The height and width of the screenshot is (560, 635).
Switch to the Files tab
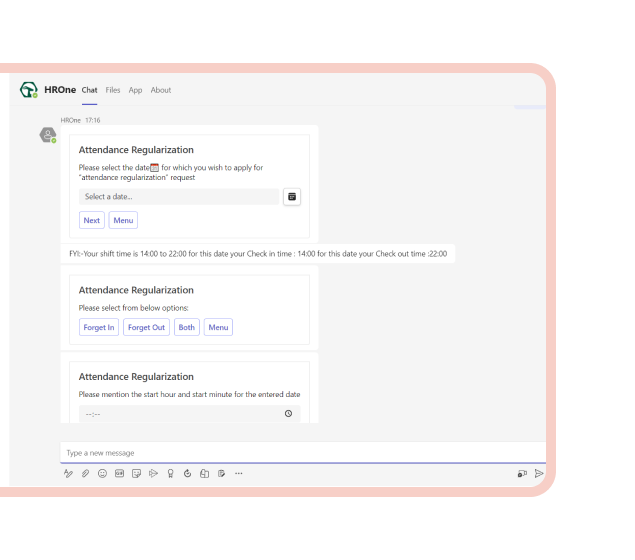click(x=113, y=90)
